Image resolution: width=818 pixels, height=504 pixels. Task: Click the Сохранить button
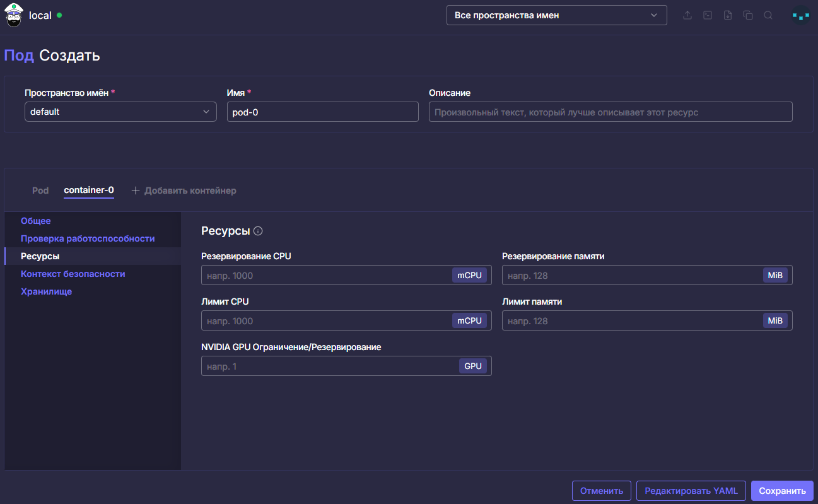(x=782, y=491)
